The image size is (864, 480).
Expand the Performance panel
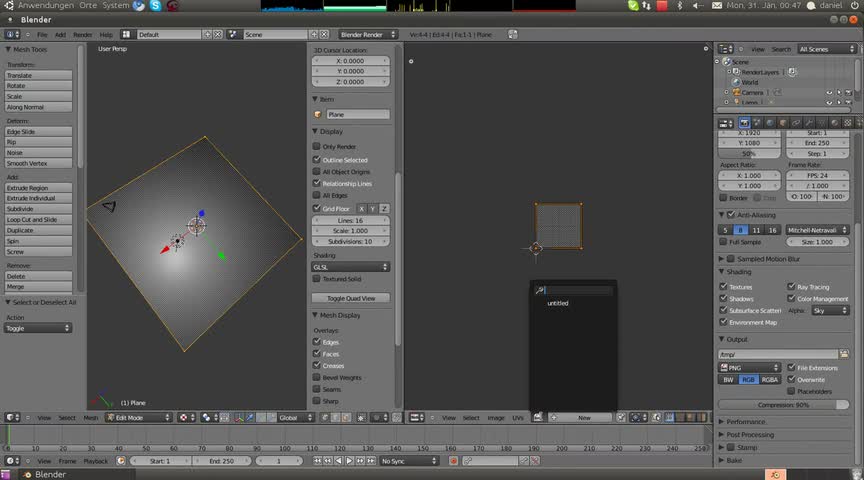point(745,422)
